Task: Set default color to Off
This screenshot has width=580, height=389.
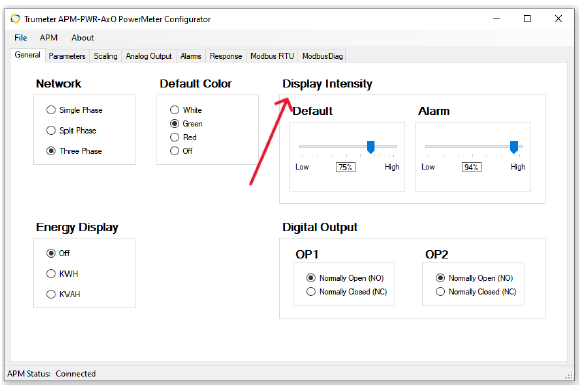Action: pyautogui.click(x=181, y=151)
